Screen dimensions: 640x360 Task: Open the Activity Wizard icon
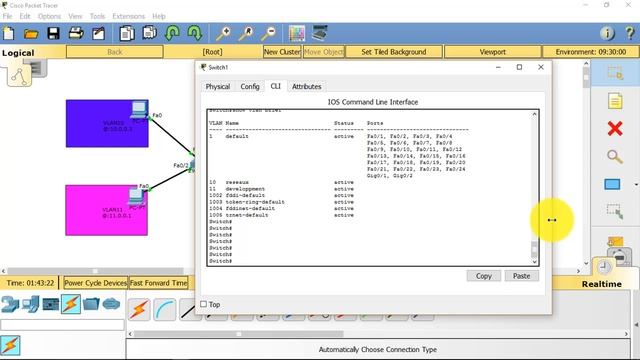click(98, 33)
